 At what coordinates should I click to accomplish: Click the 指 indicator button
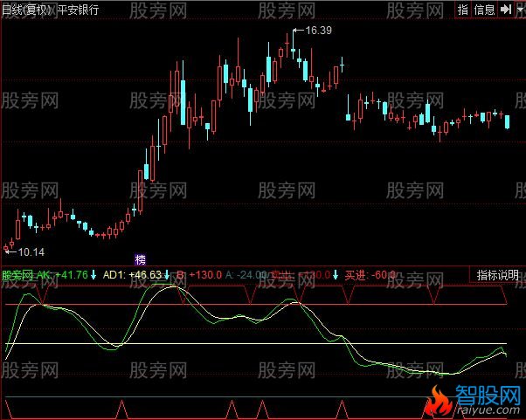463,10
